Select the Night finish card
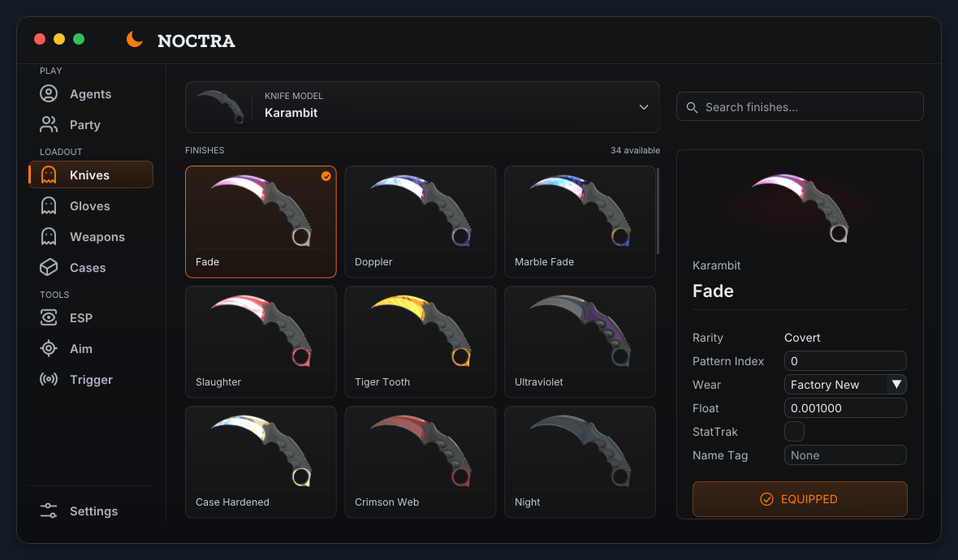The height and width of the screenshot is (560, 958). tap(580, 463)
